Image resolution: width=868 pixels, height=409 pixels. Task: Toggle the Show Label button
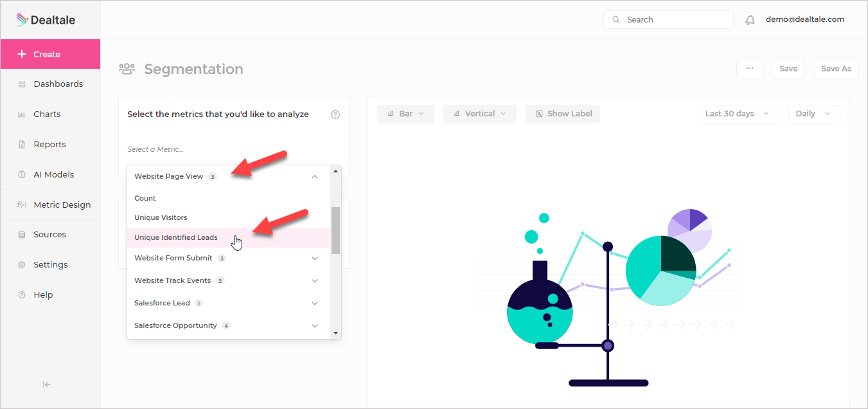[563, 114]
